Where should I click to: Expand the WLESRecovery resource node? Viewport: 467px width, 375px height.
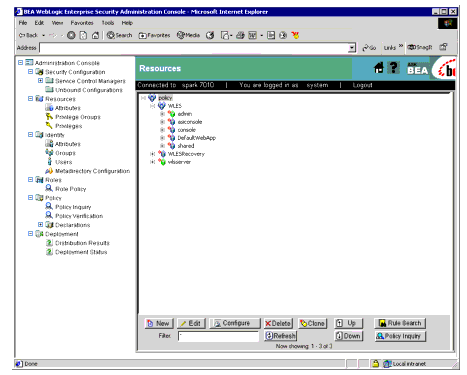point(152,154)
